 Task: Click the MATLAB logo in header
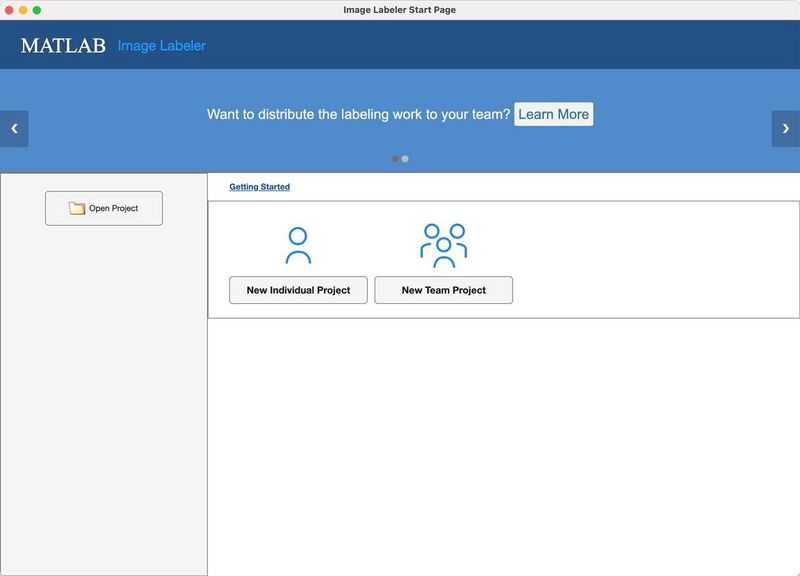click(63, 46)
